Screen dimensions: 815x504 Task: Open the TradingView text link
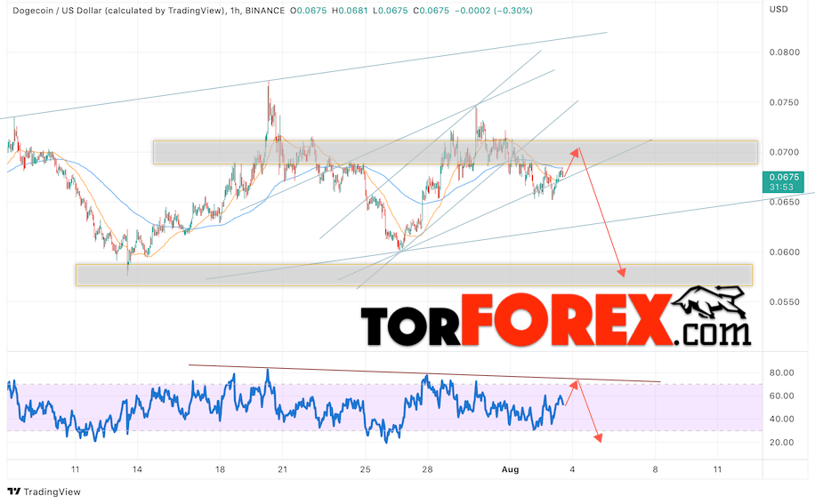(52, 492)
